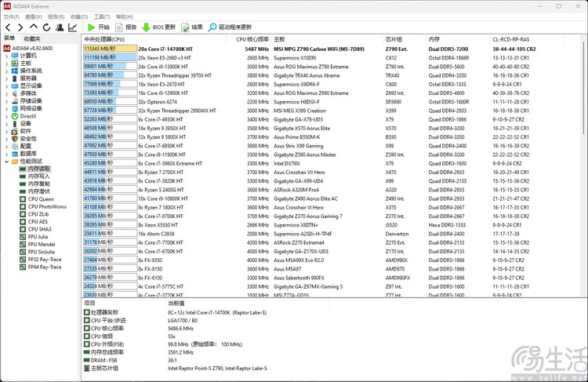588x382 pixels.
Task: Start the benchmark with the green 开始 button
Action: click(98, 27)
